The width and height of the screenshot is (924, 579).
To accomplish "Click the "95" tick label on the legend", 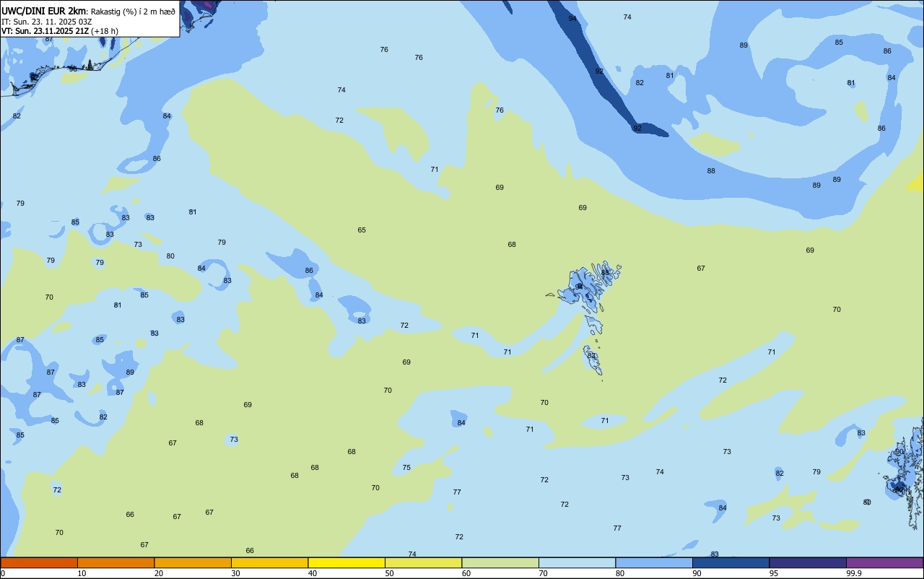I will (774, 573).
